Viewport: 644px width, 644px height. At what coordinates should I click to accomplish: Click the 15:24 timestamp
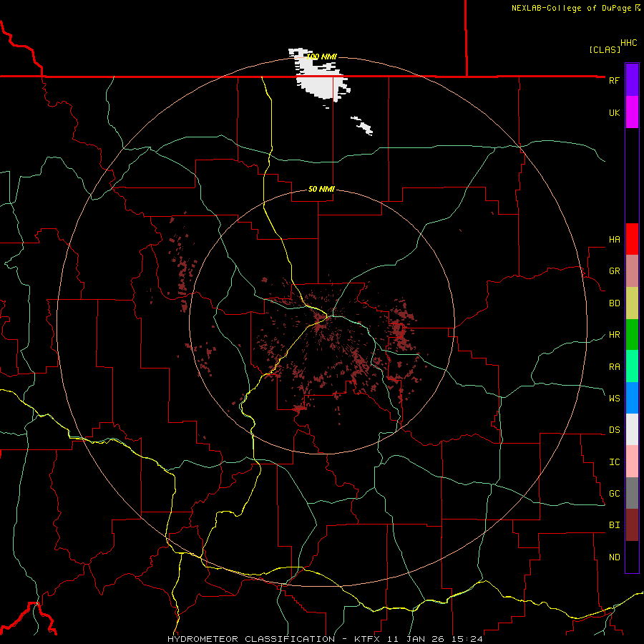click(x=466, y=639)
